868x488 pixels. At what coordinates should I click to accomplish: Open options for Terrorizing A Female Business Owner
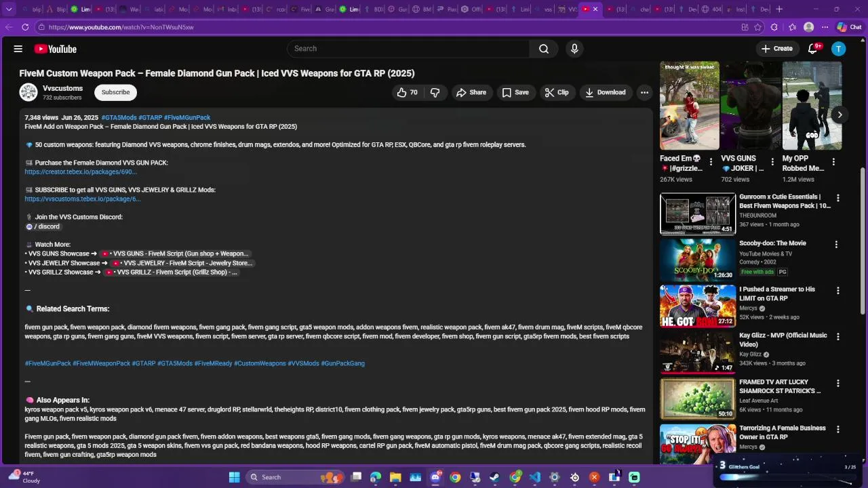pyautogui.click(x=837, y=429)
